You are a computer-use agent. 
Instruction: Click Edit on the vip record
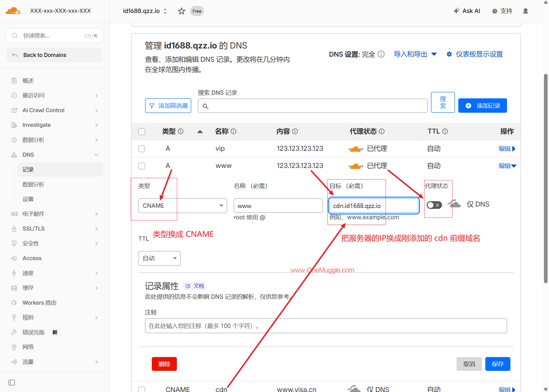click(x=507, y=149)
